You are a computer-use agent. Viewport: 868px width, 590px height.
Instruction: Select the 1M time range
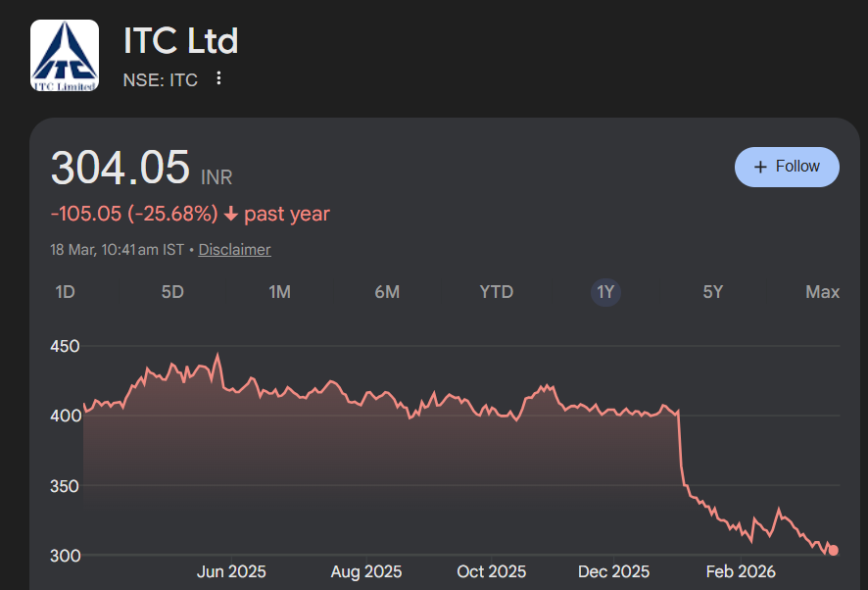(x=279, y=292)
